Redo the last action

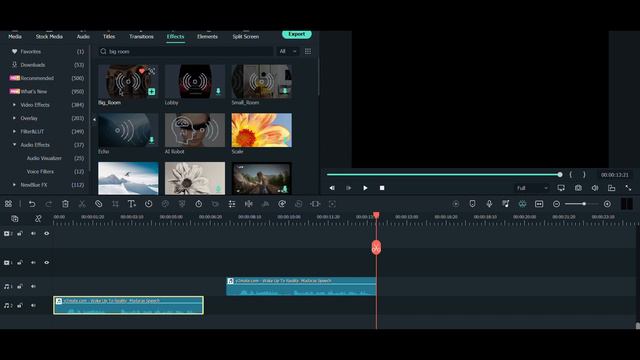pos(49,204)
